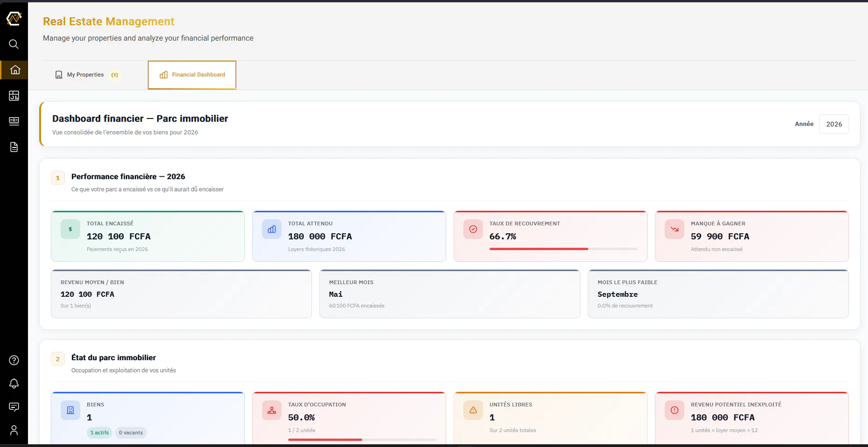
Task: Click 'Dashboard financier — Parc immobilier' heading
Action: [140, 119]
